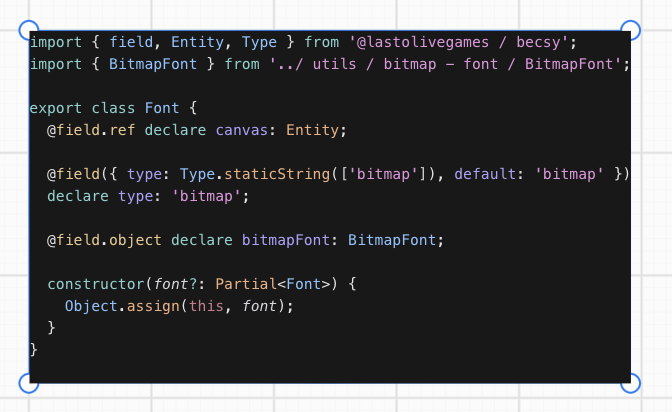Viewport: 672px width, 412px height.
Task: Click the 'Object.assign(this, font);' line
Action: pyautogui.click(x=179, y=306)
